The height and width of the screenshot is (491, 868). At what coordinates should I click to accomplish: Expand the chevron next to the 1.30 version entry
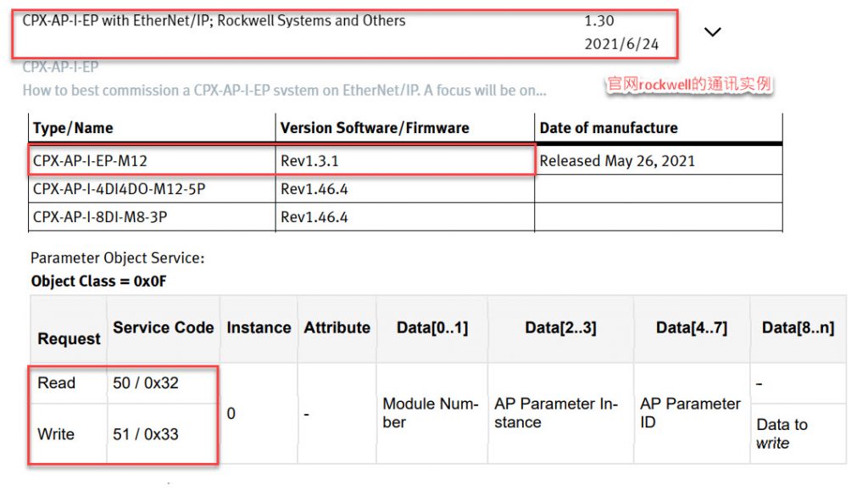tap(712, 32)
